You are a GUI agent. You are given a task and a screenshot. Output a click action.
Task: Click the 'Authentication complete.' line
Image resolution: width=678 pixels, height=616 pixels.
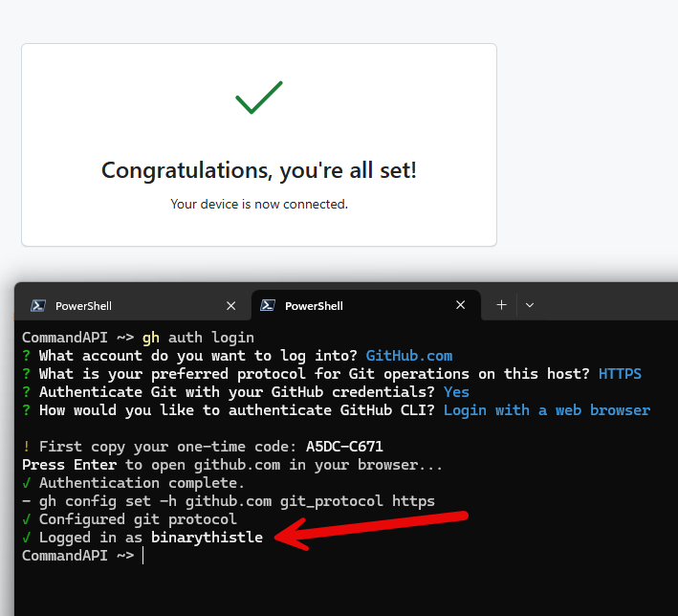point(133,483)
